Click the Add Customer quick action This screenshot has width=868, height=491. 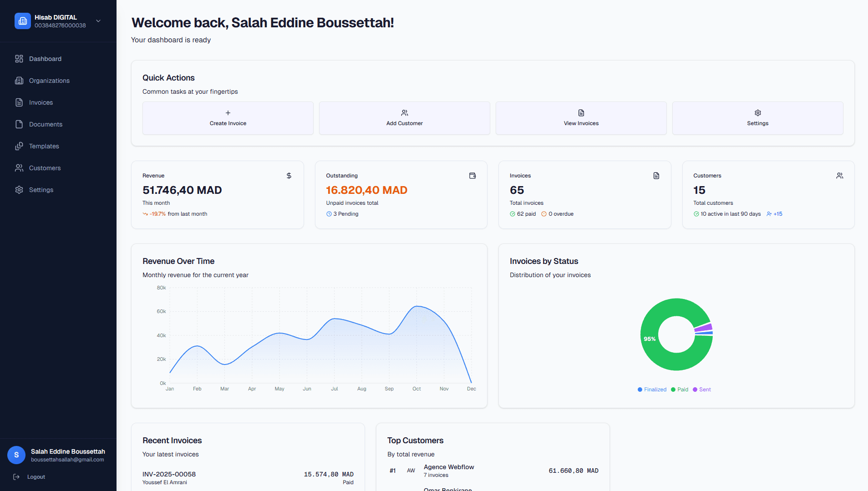[x=404, y=118]
